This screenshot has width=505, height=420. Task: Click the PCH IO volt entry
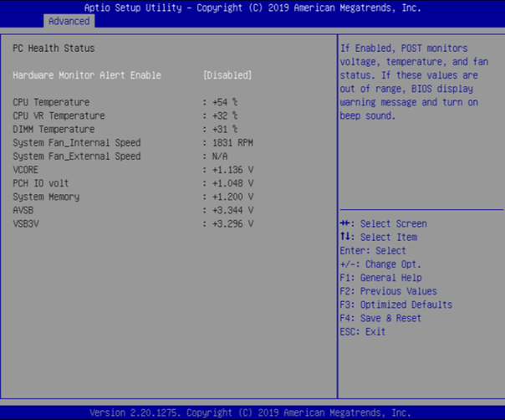tap(41, 183)
